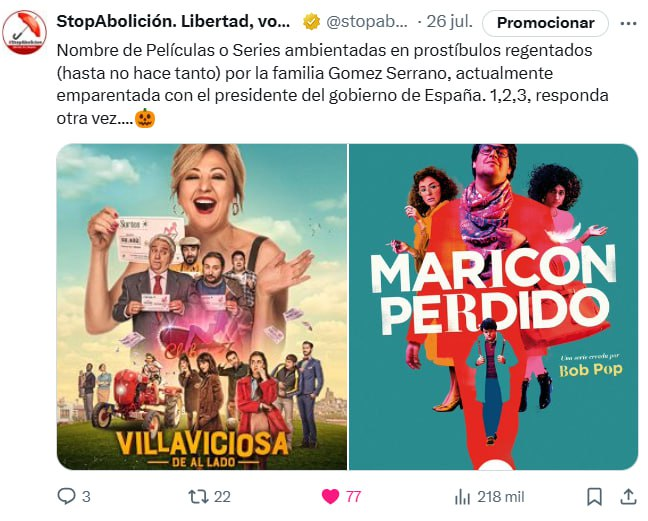Image resolution: width=648 pixels, height=521 pixels.
Task: View analytics bar chart icon
Action: point(462,497)
